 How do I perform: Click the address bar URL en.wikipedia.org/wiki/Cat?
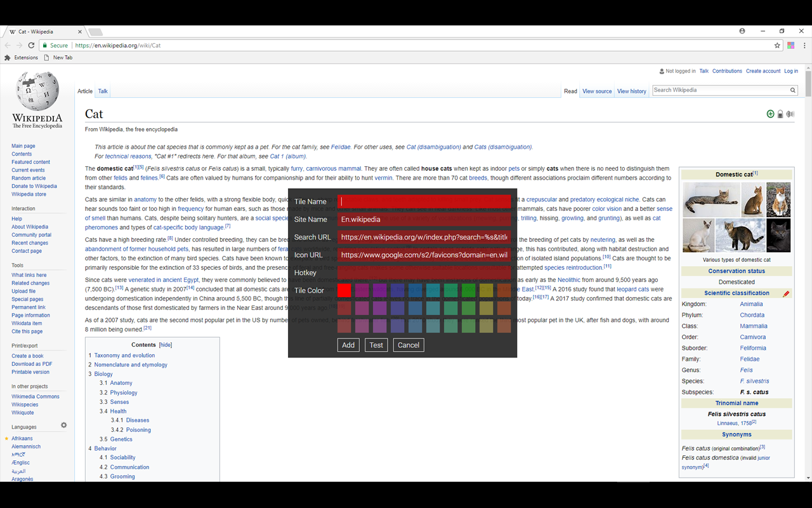tap(118, 46)
